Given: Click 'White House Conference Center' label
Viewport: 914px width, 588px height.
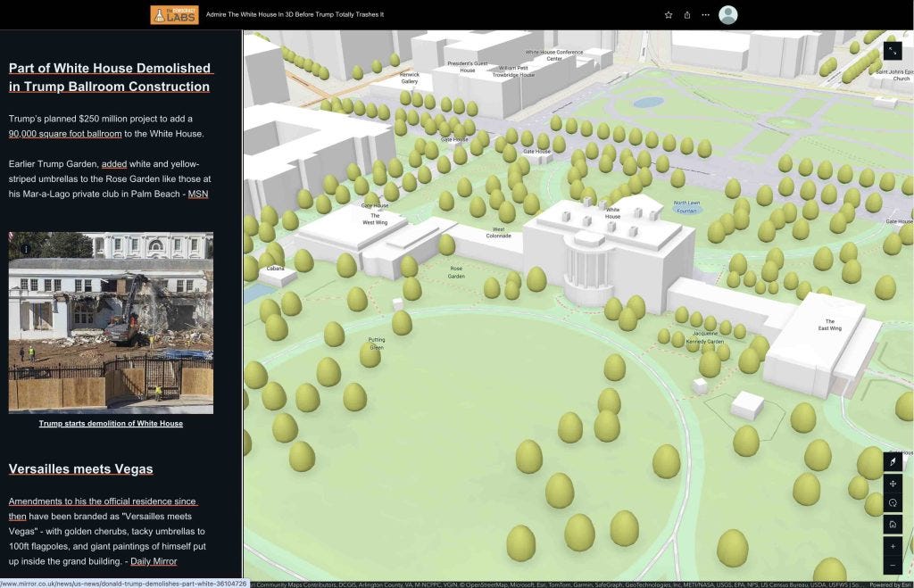Looking at the screenshot, I should [x=553, y=55].
